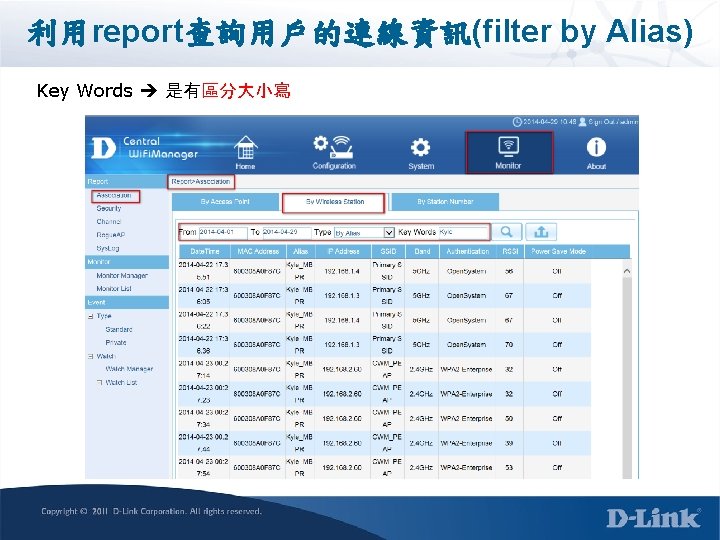Open Watch List tree item
The image size is (720, 540).
(121, 382)
